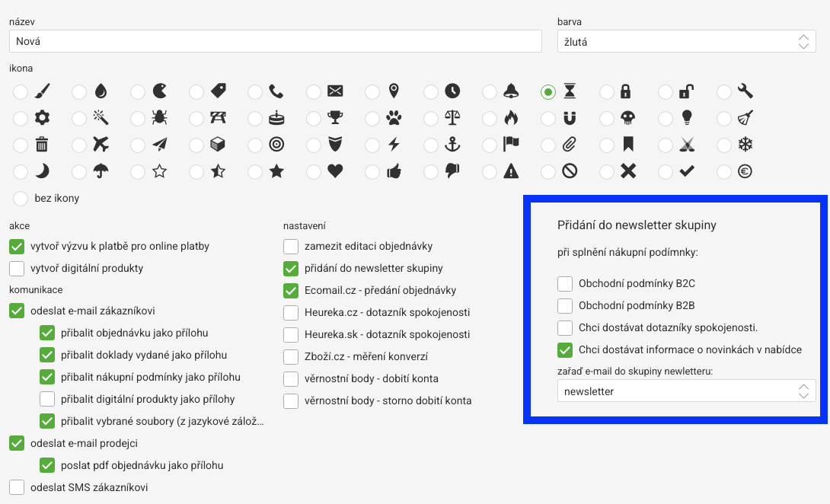Tick 'Obchodní podmínky B2B' checkbox
The height and width of the screenshot is (504, 830).
point(565,306)
